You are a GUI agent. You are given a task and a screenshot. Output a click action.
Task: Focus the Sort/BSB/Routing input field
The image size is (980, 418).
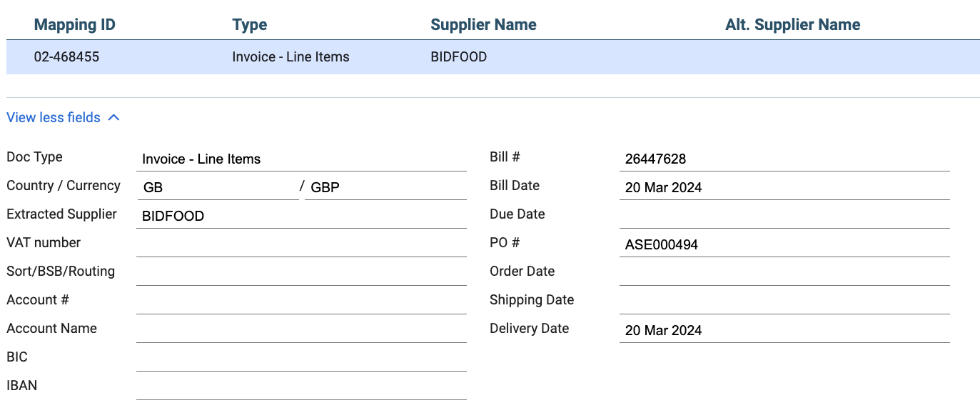[301, 273]
